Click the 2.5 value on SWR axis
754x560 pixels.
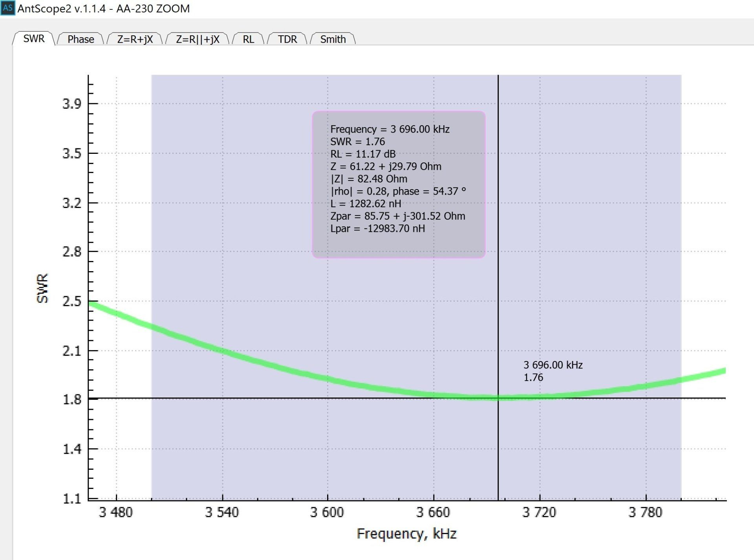[x=72, y=301]
